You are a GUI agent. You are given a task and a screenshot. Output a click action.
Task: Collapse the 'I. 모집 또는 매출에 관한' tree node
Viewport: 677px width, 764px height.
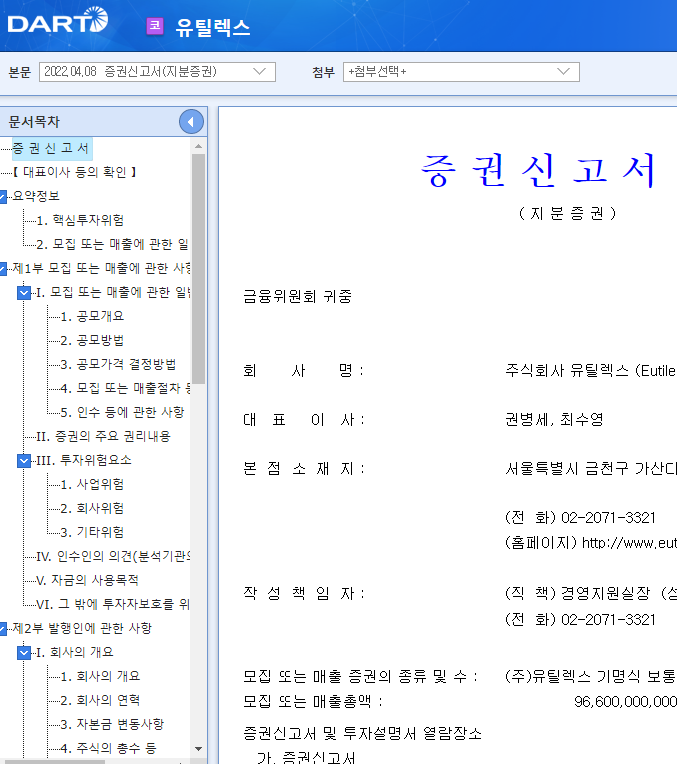24,292
